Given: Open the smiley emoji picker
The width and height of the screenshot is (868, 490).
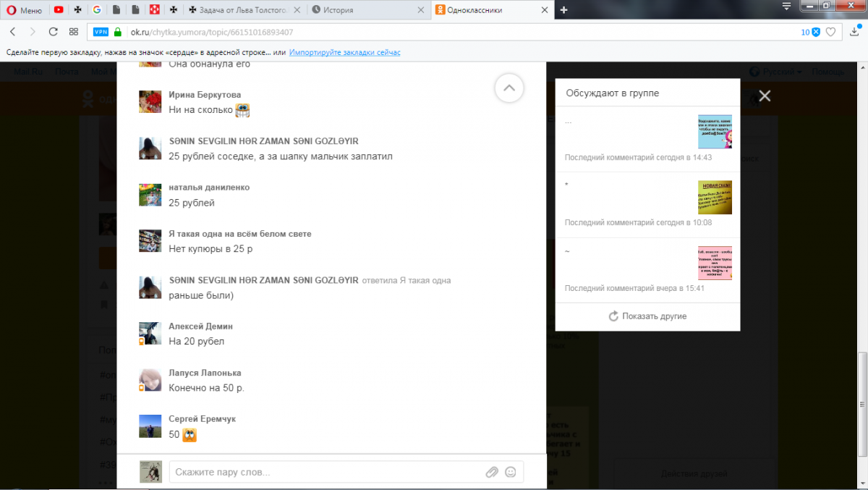Looking at the screenshot, I should 511,472.
